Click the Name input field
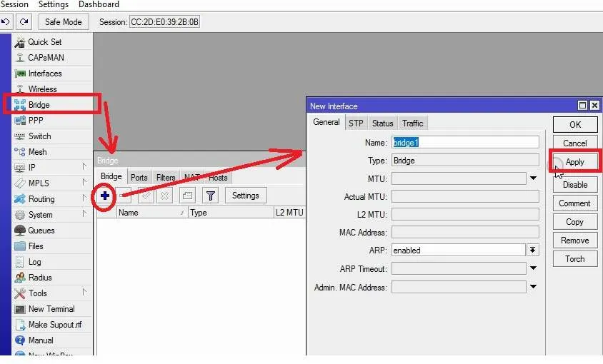The height and width of the screenshot is (364, 603). click(465, 143)
